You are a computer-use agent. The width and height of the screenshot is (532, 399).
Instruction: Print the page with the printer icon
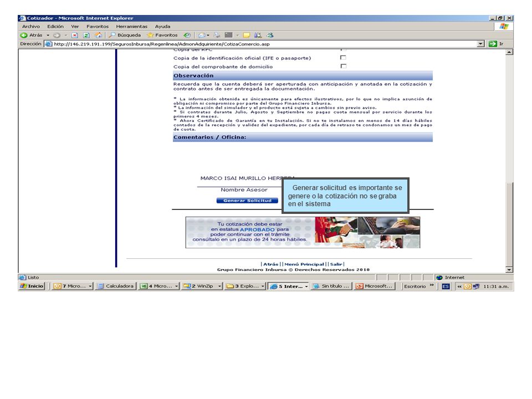point(217,35)
